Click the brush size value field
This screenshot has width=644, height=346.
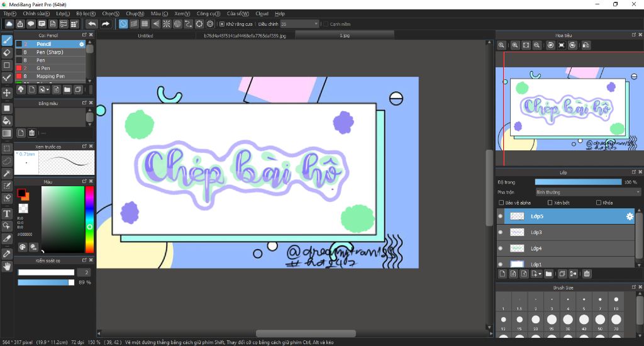tap(84, 272)
